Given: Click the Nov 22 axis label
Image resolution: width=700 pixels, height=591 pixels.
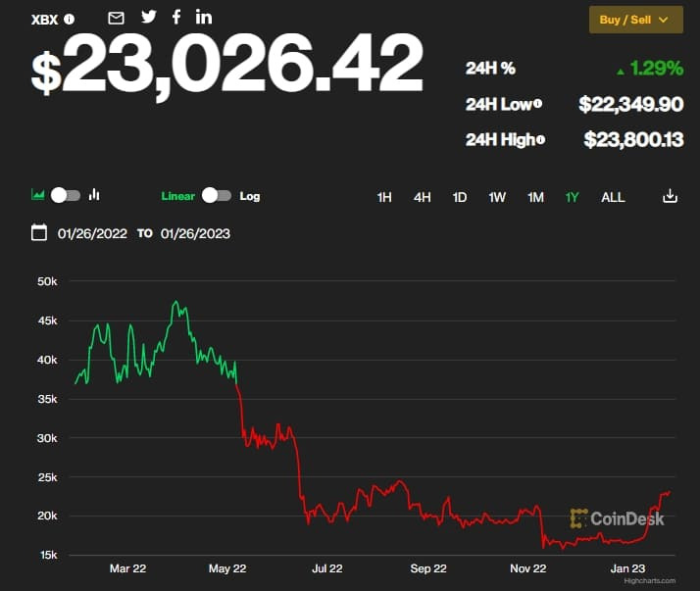Looking at the screenshot, I should 528,568.
